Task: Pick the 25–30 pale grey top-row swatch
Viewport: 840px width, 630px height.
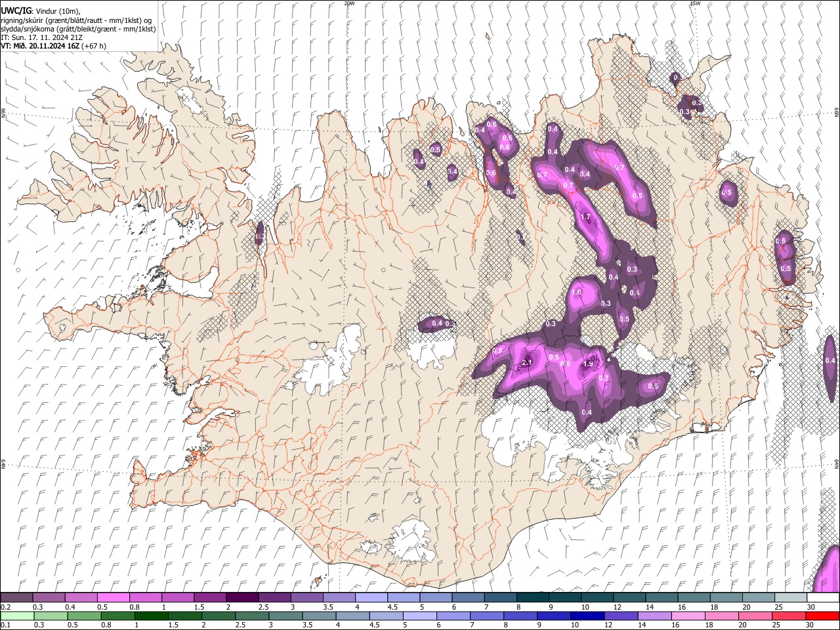Action: pos(791,598)
